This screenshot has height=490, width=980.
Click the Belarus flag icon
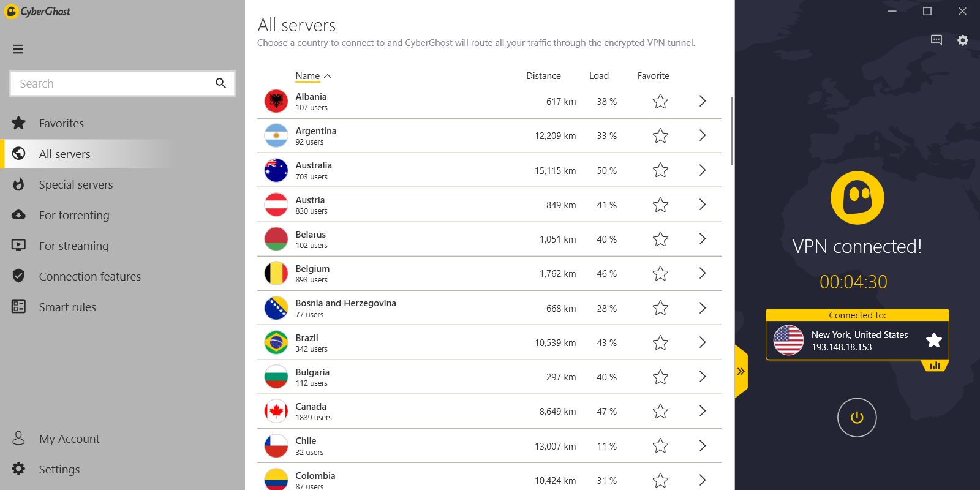click(x=276, y=239)
